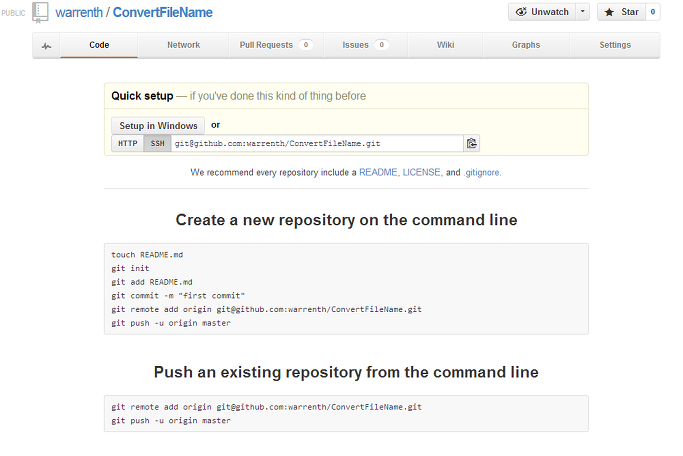Screen dimensions: 683x456
Task: Click 'git remote add origin' line in Create section
Action: point(267,309)
